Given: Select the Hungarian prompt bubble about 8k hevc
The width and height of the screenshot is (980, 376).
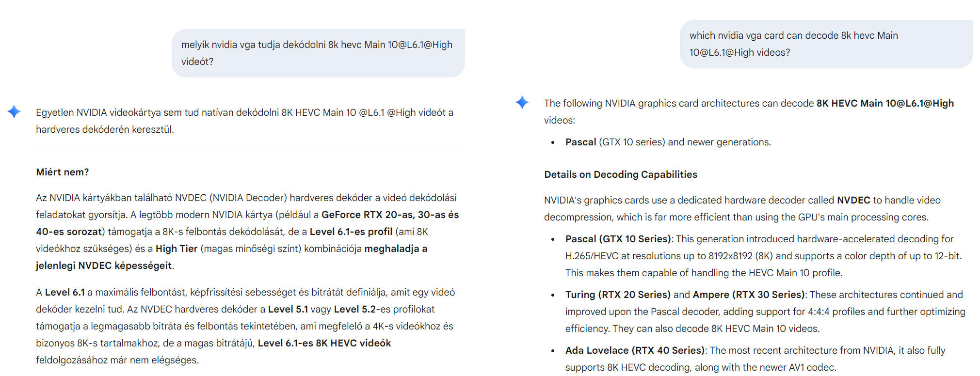Looking at the screenshot, I should click(x=318, y=53).
